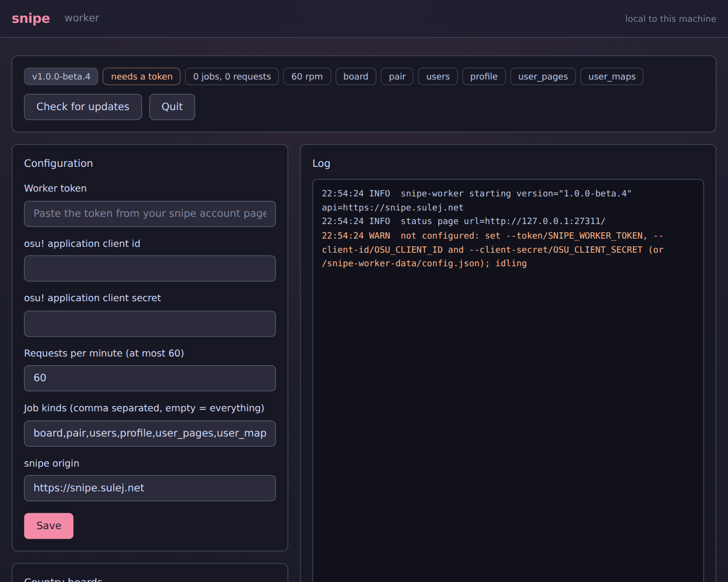Click the 'profile' job kind badge
728x582 pixels.
(x=484, y=77)
